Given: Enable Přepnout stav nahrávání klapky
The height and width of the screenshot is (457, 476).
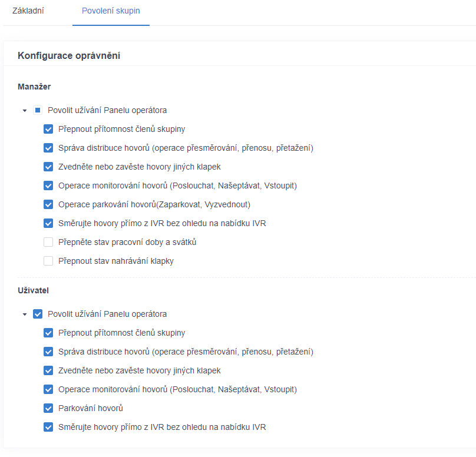Looking at the screenshot, I should click(x=48, y=261).
